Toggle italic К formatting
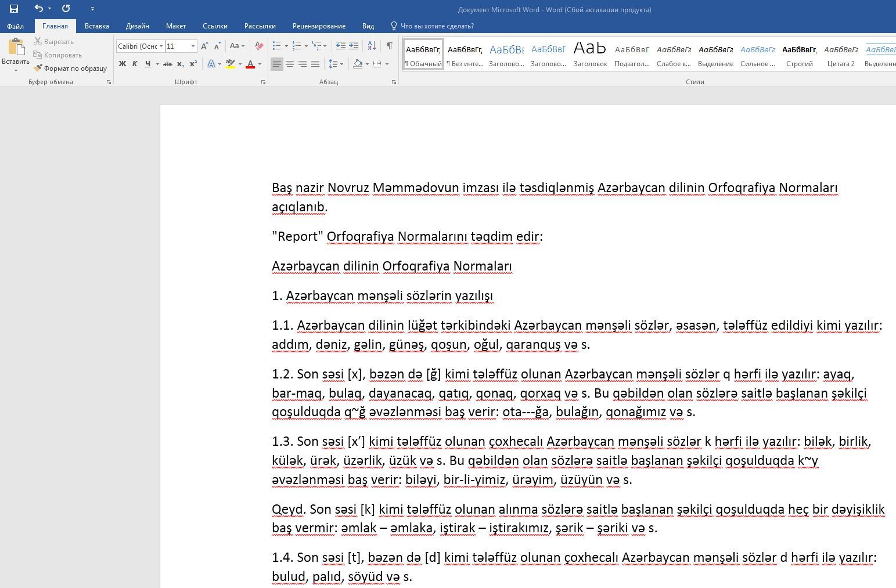Viewport: 896px width, 588px height. pos(135,64)
